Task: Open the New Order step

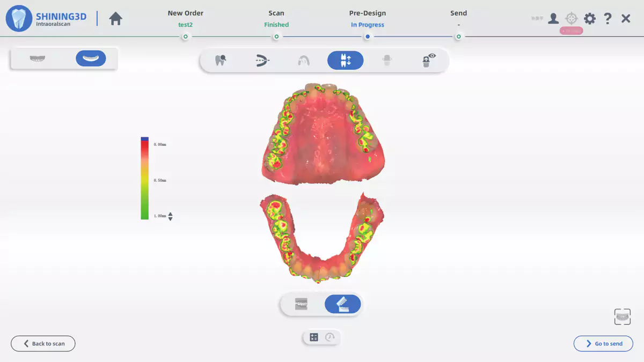Action: click(185, 13)
